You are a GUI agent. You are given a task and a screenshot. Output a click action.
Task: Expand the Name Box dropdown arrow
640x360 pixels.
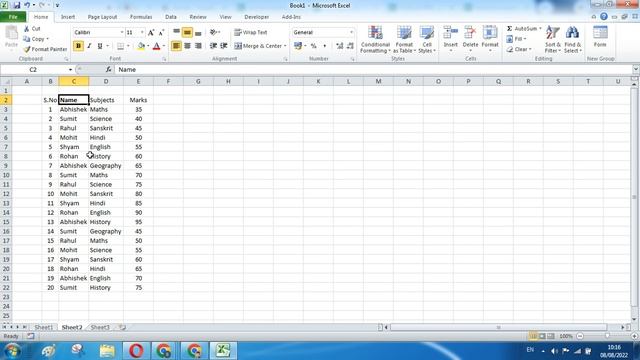70,70
